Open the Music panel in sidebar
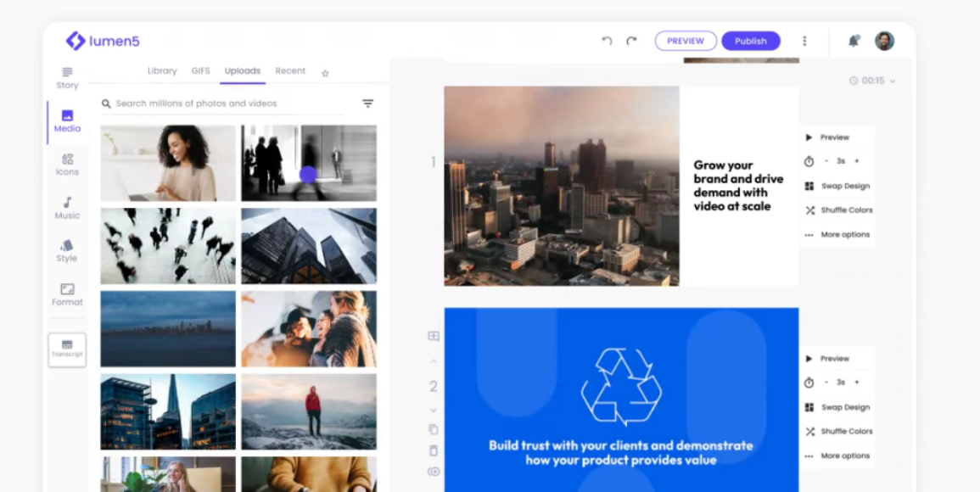The width and height of the screenshot is (980, 492). [67, 208]
